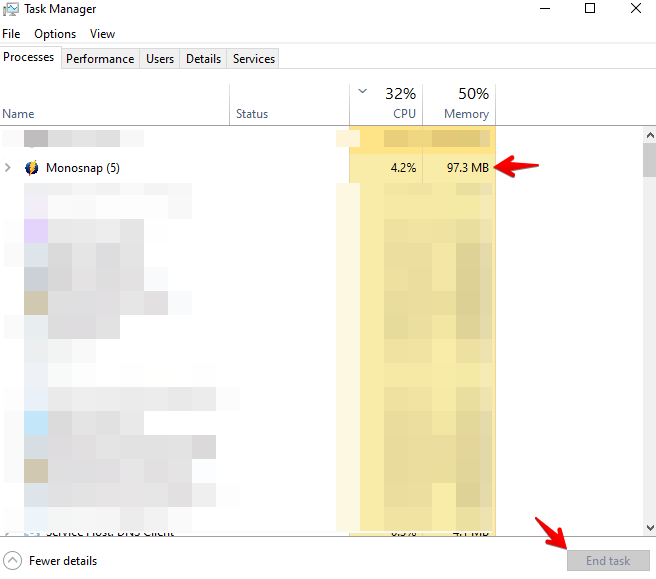Open the File menu
This screenshot has height=579, width=656.
click(x=11, y=34)
